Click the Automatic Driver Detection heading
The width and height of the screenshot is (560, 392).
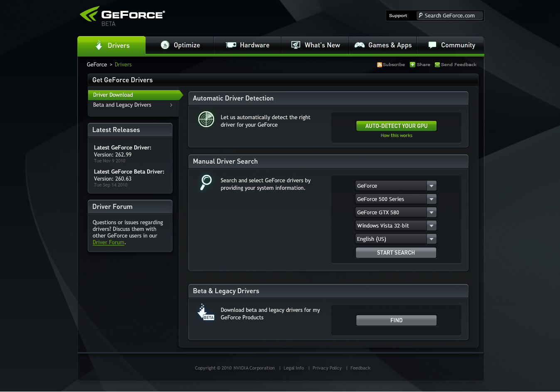tap(233, 98)
